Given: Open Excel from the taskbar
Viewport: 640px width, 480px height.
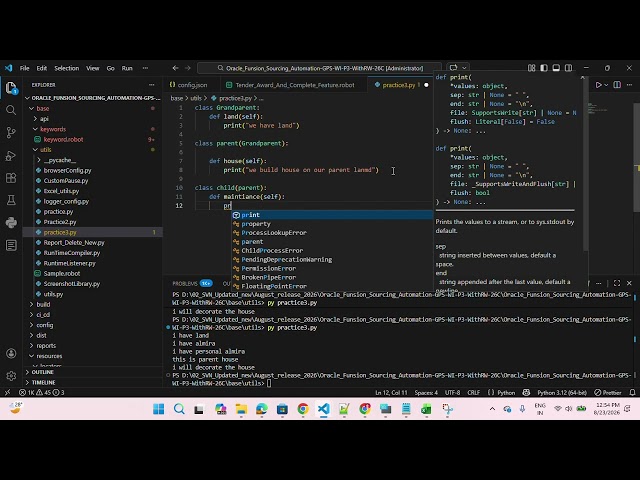Looking at the screenshot, I should [426, 409].
